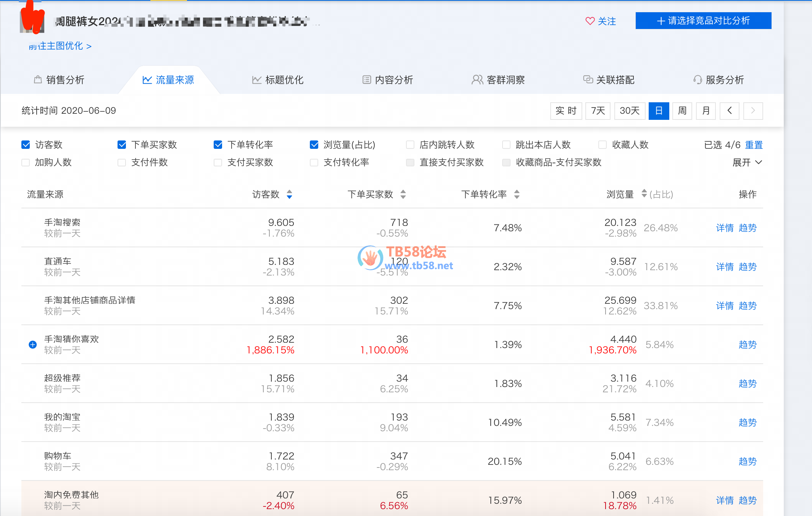Open 趋势 for 直通车 row
The image size is (812, 516).
(748, 267)
